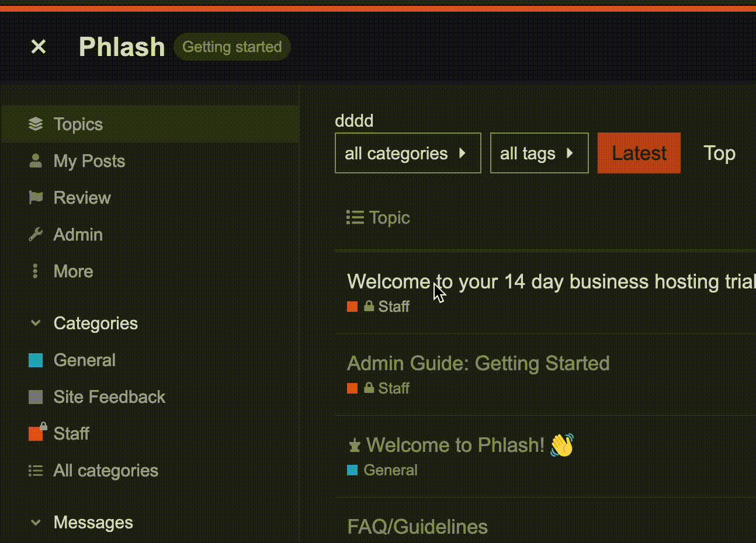This screenshot has height=543, width=756.
Task: Click the More vertical dots icon
Action: tap(36, 271)
